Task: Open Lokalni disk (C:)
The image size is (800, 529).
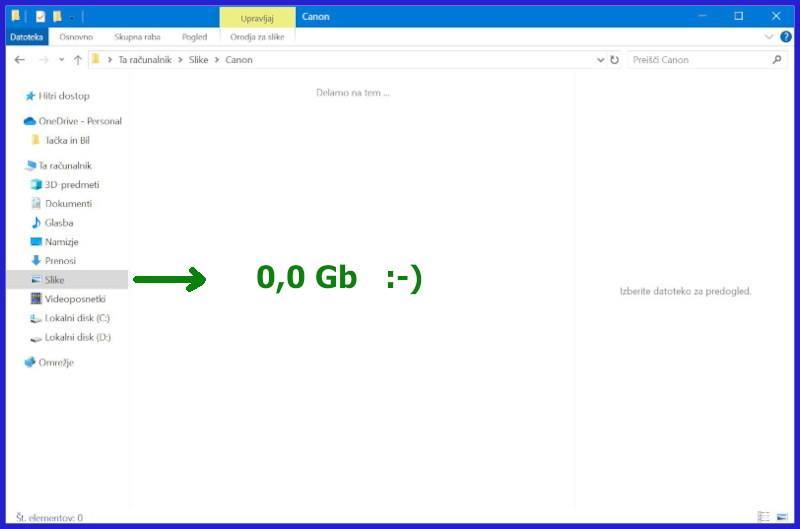Action: pos(77,318)
